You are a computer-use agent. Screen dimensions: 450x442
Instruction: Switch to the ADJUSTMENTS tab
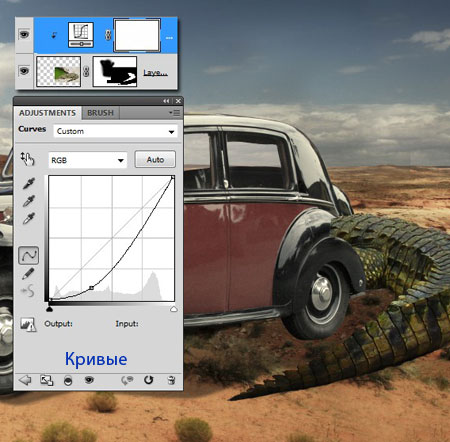[47, 113]
